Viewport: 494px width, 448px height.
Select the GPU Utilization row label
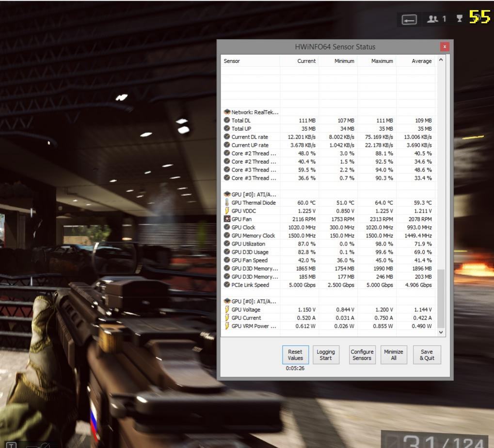click(x=248, y=244)
